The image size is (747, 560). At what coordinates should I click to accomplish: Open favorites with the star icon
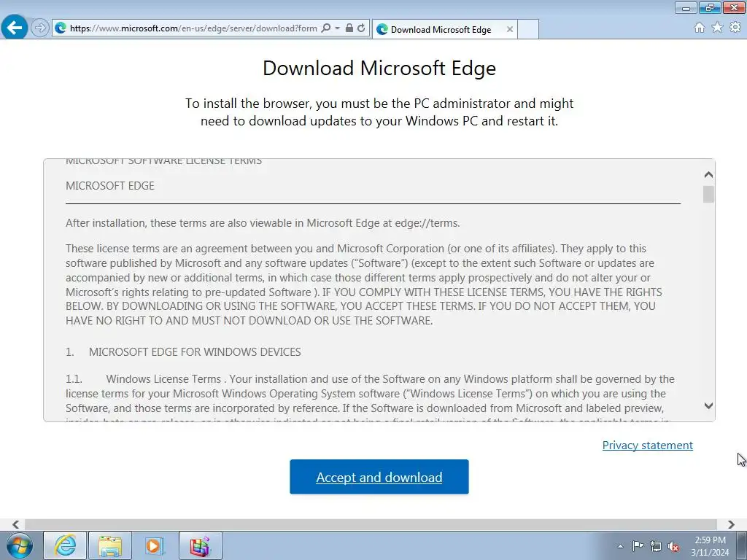point(717,28)
